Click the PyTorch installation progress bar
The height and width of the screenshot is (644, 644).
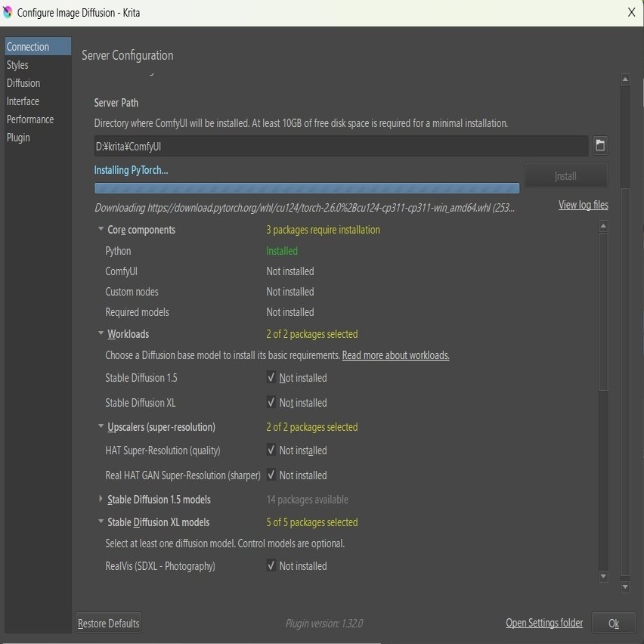coord(307,188)
